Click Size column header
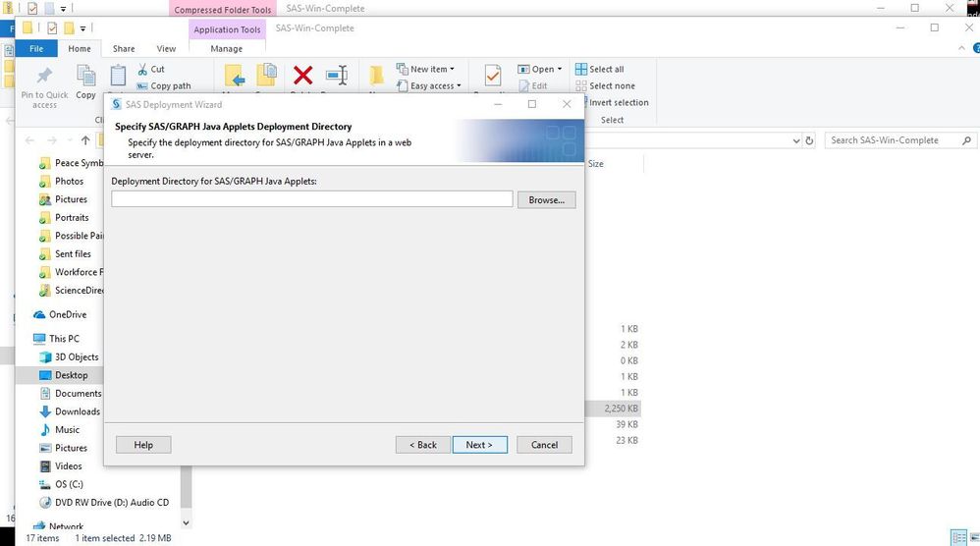 [x=596, y=164]
